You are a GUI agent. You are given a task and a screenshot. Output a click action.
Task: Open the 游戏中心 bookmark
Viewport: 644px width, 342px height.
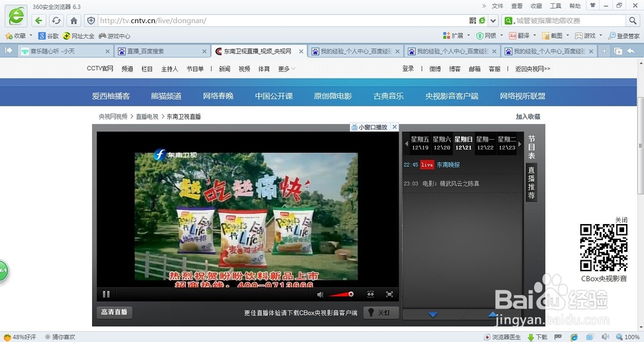pyautogui.click(x=115, y=35)
